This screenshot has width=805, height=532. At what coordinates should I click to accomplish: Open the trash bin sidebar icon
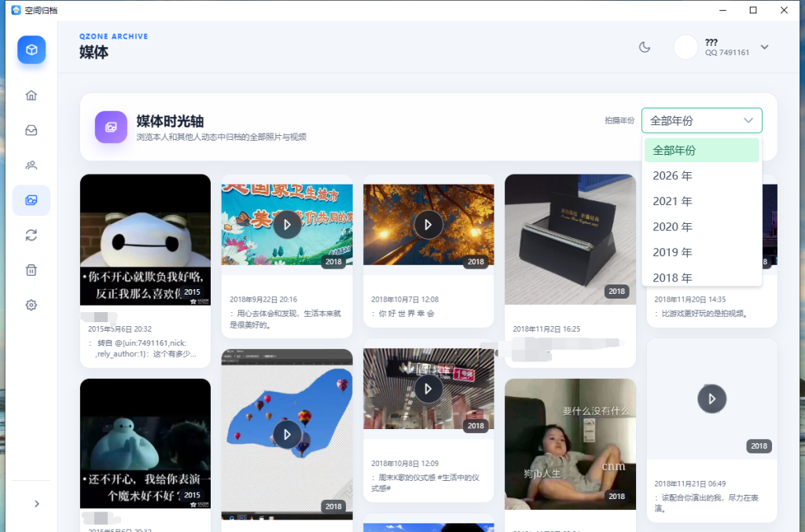point(31,270)
